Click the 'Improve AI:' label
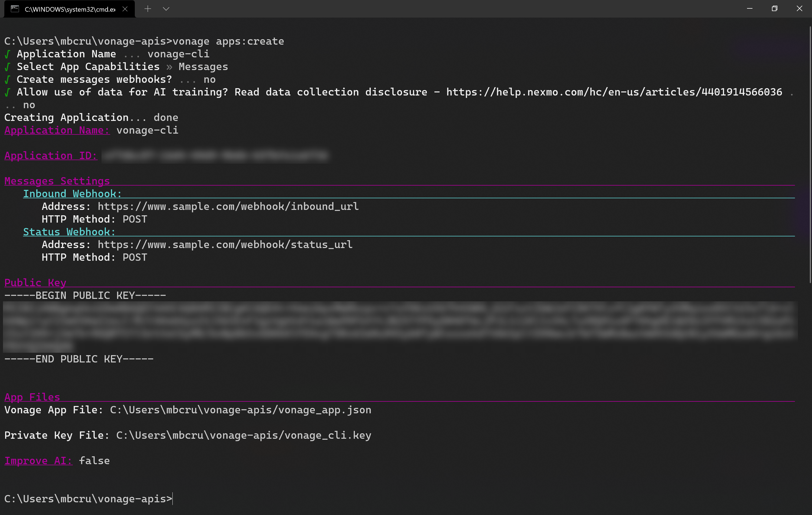812x515 pixels. pyautogui.click(x=38, y=461)
